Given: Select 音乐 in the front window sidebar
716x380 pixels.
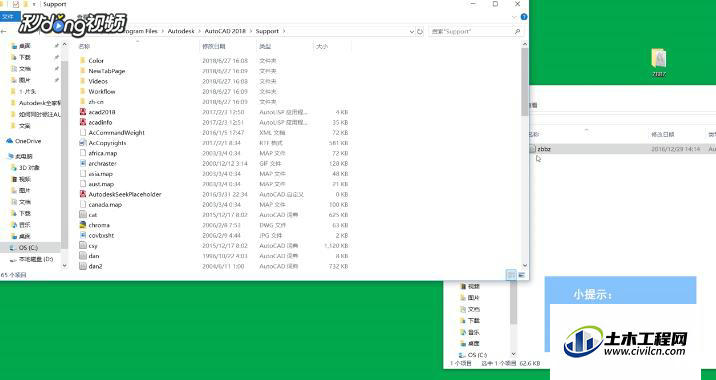Looking at the screenshot, I should coord(21,225).
